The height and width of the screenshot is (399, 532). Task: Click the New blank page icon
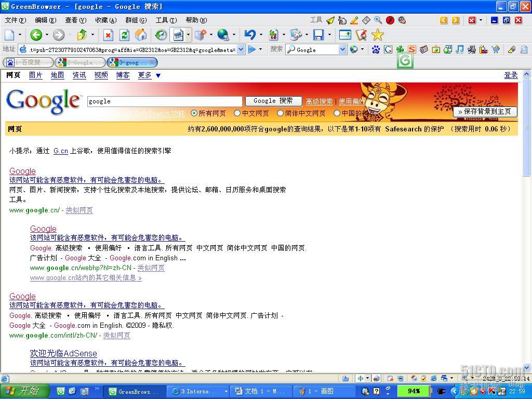point(9,35)
